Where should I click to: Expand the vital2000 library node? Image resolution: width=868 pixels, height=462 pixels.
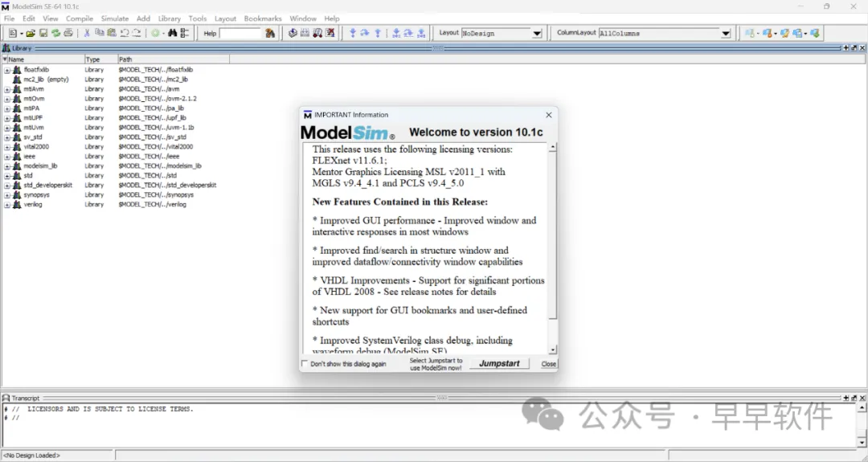pyautogui.click(x=6, y=147)
